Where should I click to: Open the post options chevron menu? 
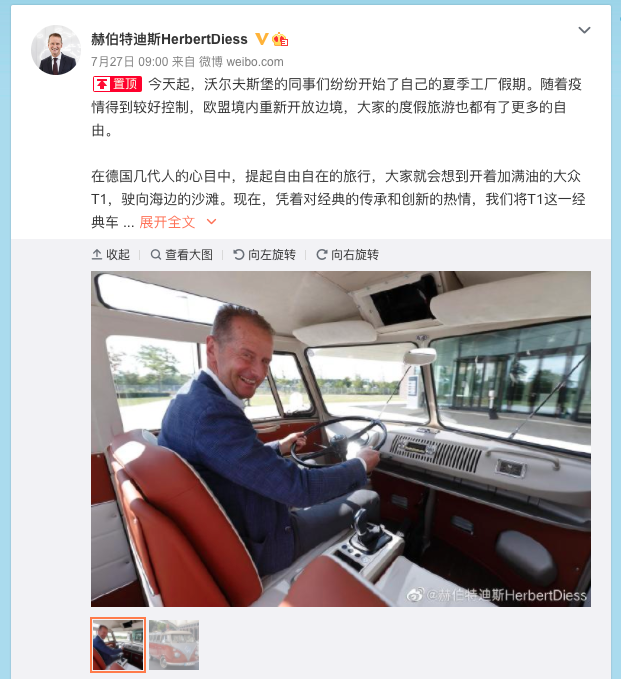(x=584, y=30)
